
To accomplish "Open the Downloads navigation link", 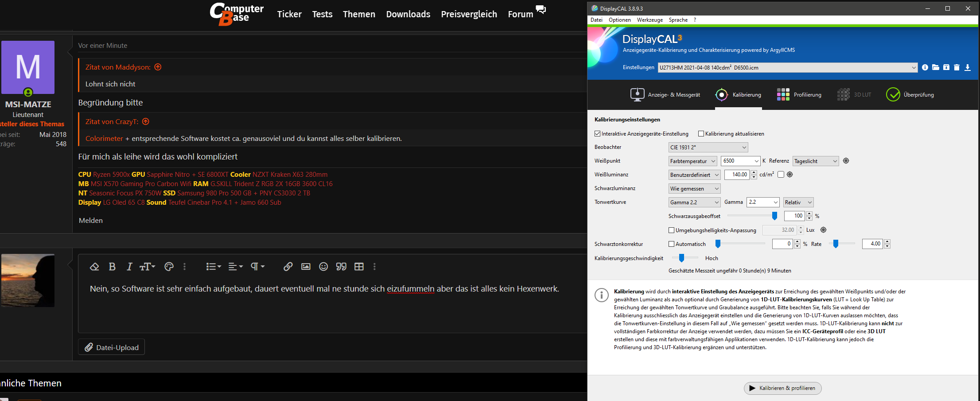I will click(x=408, y=14).
